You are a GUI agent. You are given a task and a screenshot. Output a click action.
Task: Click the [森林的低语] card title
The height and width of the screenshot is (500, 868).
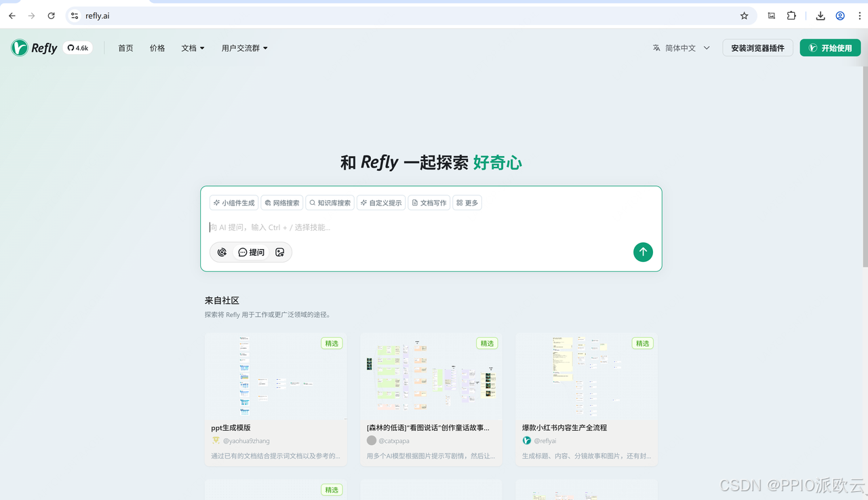coord(428,428)
